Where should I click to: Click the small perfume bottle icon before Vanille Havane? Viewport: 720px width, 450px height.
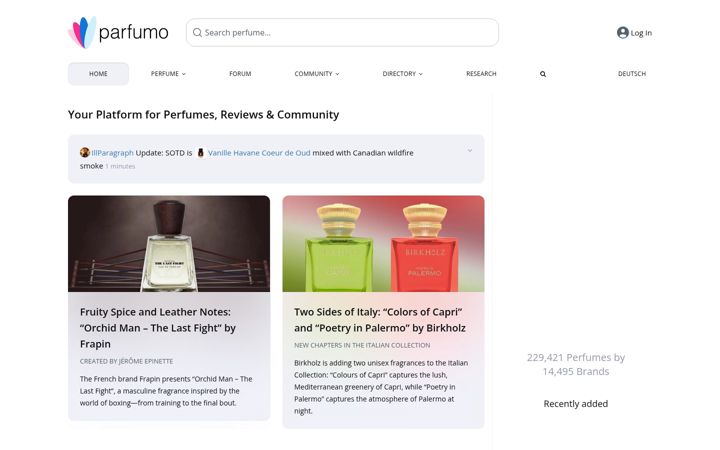pyautogui.click(x=200, y=152)
